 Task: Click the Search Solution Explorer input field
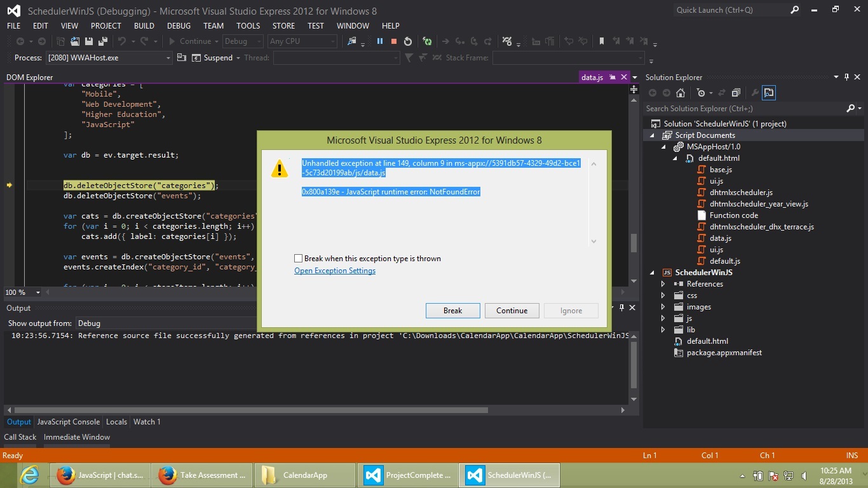[x=745, y=109]
